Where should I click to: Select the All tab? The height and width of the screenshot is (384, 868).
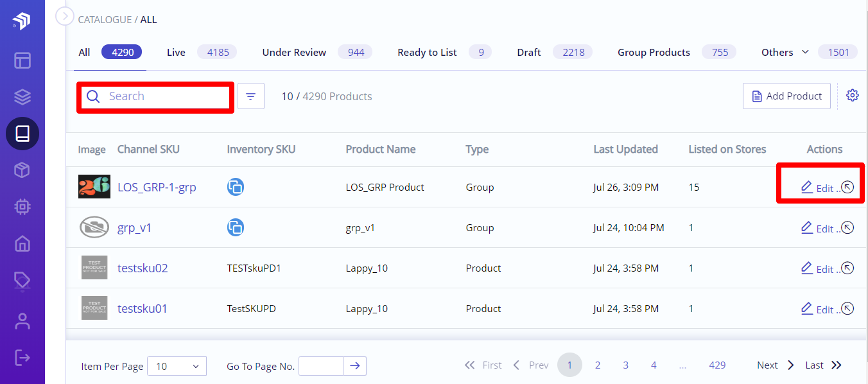(110, 52)
